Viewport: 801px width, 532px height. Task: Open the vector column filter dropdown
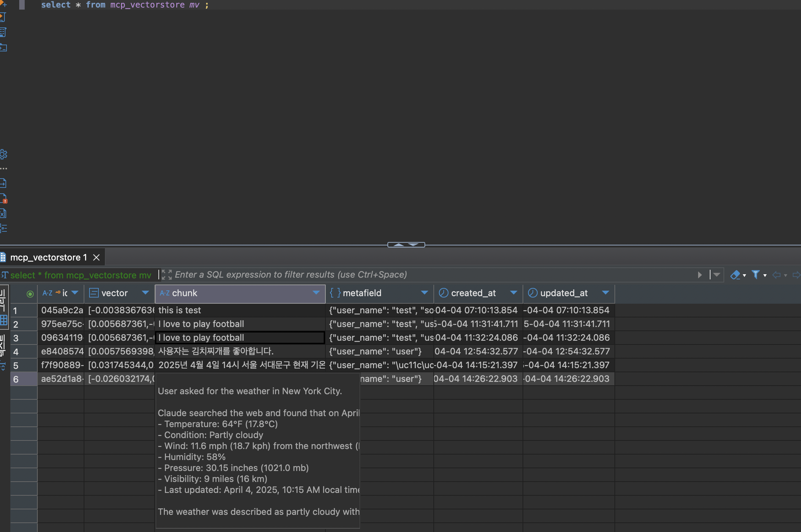tap(145, 293)
